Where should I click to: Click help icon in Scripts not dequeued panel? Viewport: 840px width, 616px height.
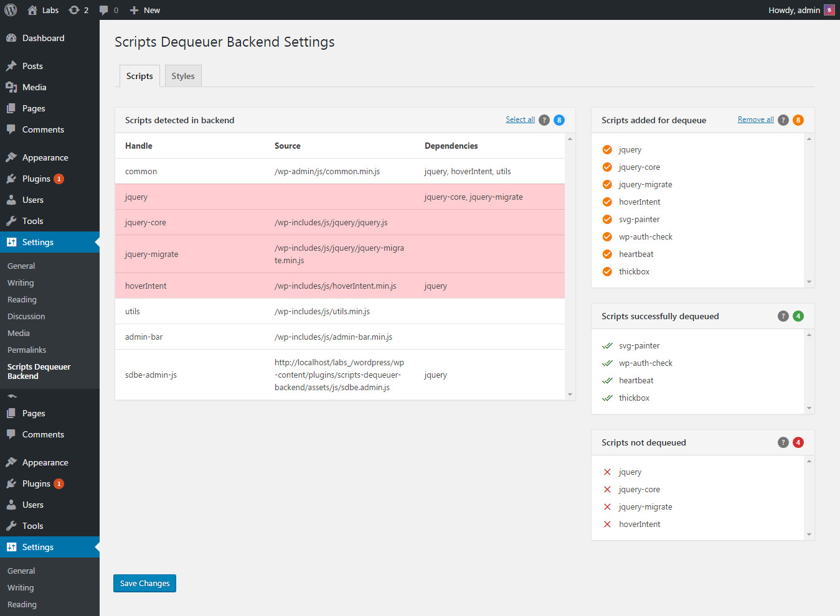click(783, 442)
